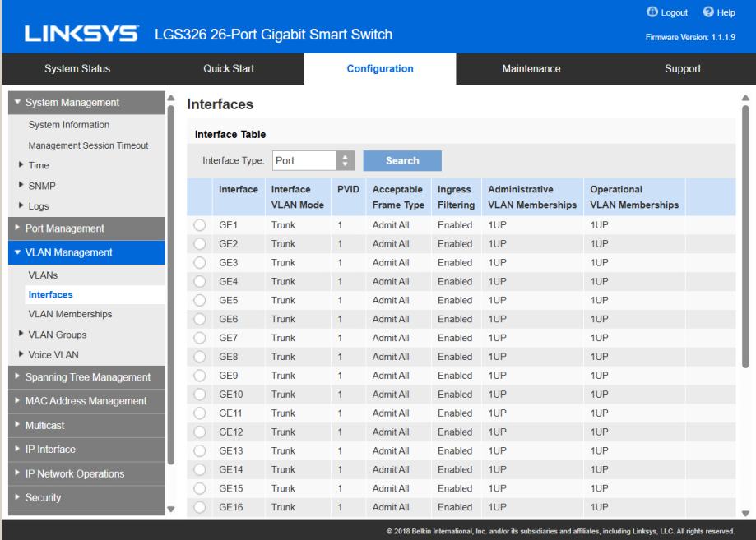Click the Help question mark icon
Viewport: 756px width, 540px height.
click(x=708, y=12)
